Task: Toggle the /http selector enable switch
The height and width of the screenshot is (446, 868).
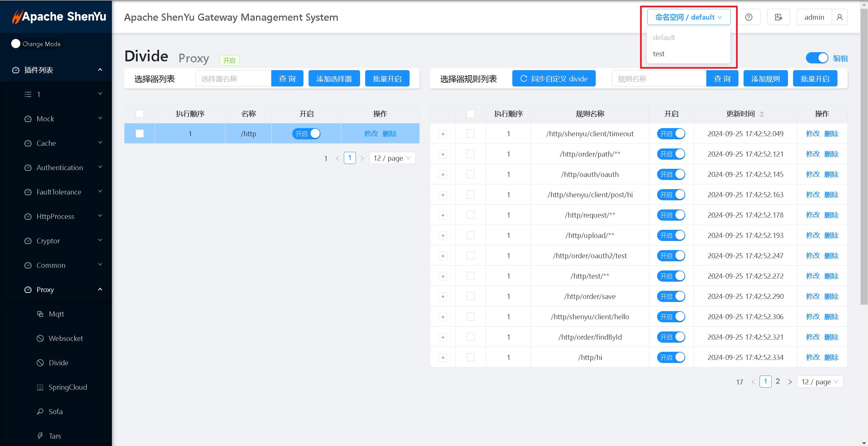Action: [x=306, y=134]
